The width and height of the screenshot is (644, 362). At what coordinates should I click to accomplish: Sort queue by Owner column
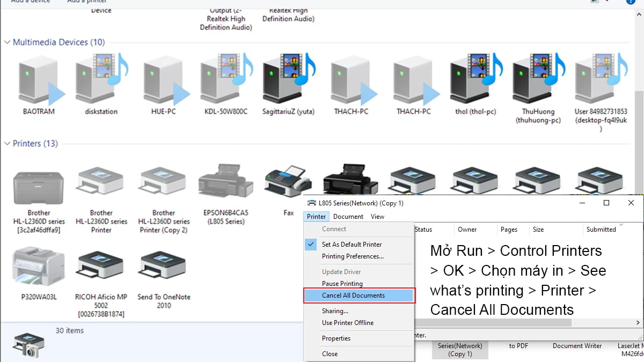click(x=475, y=230)
